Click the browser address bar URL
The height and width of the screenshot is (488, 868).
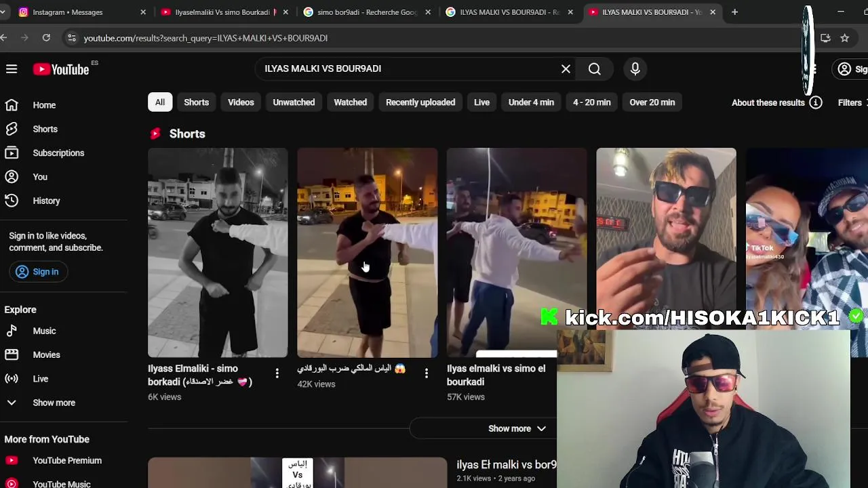point(205,38)
